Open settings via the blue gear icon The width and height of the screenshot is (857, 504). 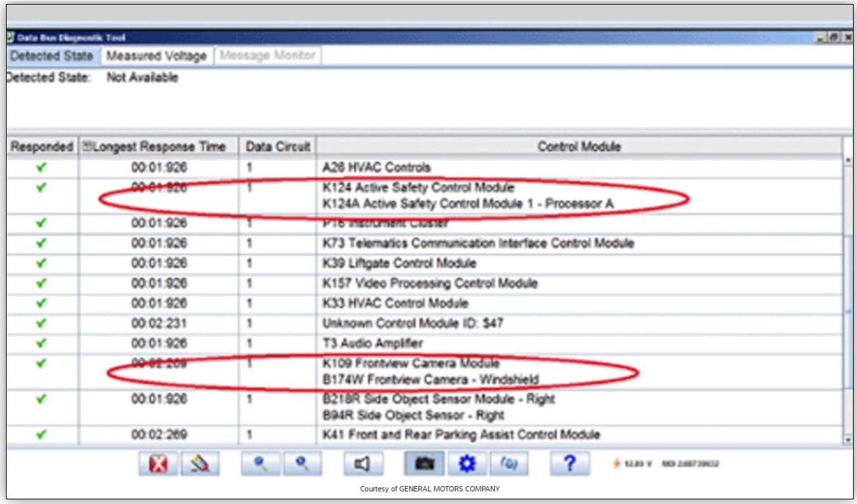pos(466,463)
